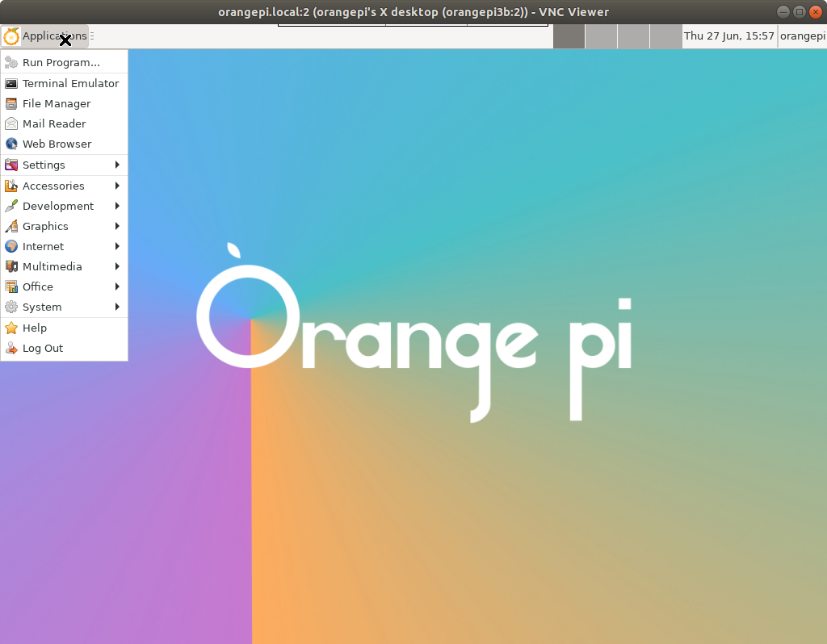Click the clock showing Thu 27 Jun
This screenshot has height=644, width=827.
click(729, 36)
